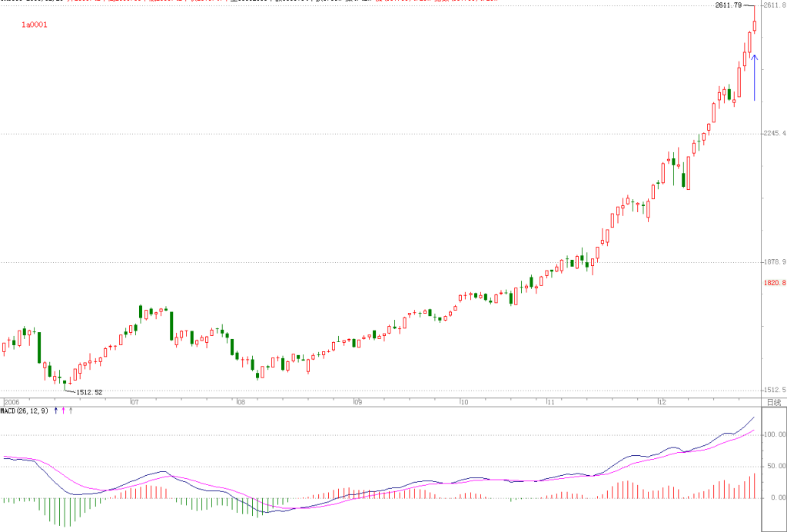Select the 07 month marker on time axis
This screenshot has width=787, height=532.
point(134,402)
